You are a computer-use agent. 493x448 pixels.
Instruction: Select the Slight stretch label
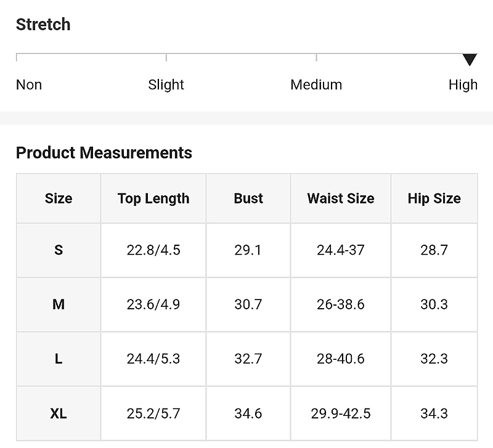point(166,84)
